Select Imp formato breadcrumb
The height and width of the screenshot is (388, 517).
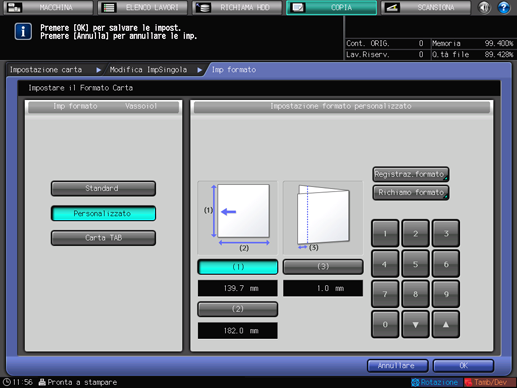click(234, 70)
